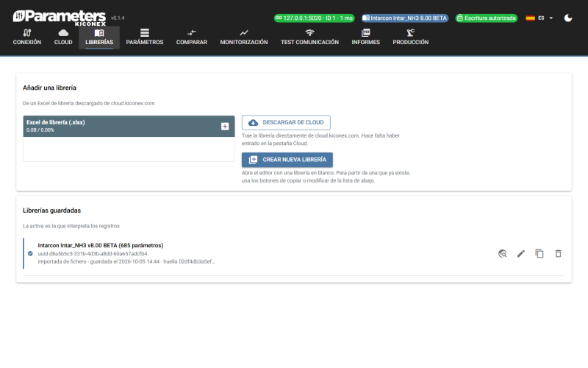Click the empty file drop area below Excel header

129,149
